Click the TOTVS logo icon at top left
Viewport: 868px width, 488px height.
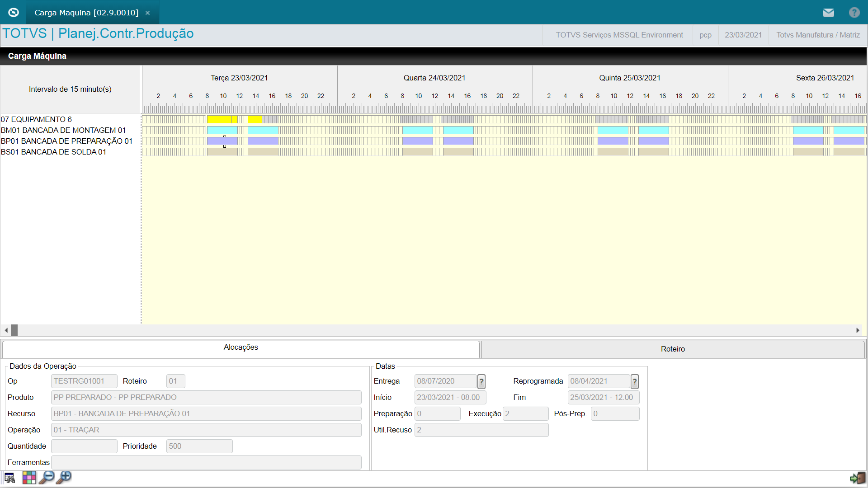[x=14, y=12]
